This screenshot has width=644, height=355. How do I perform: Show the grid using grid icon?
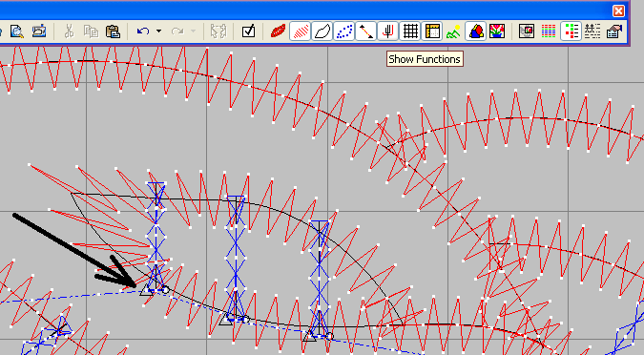click(x=410, y=31)
